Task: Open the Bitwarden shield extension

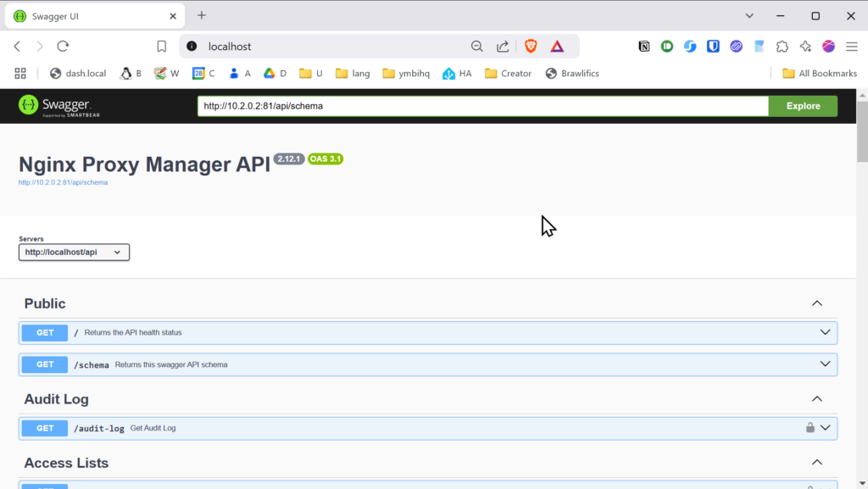Action: point(713,47)
